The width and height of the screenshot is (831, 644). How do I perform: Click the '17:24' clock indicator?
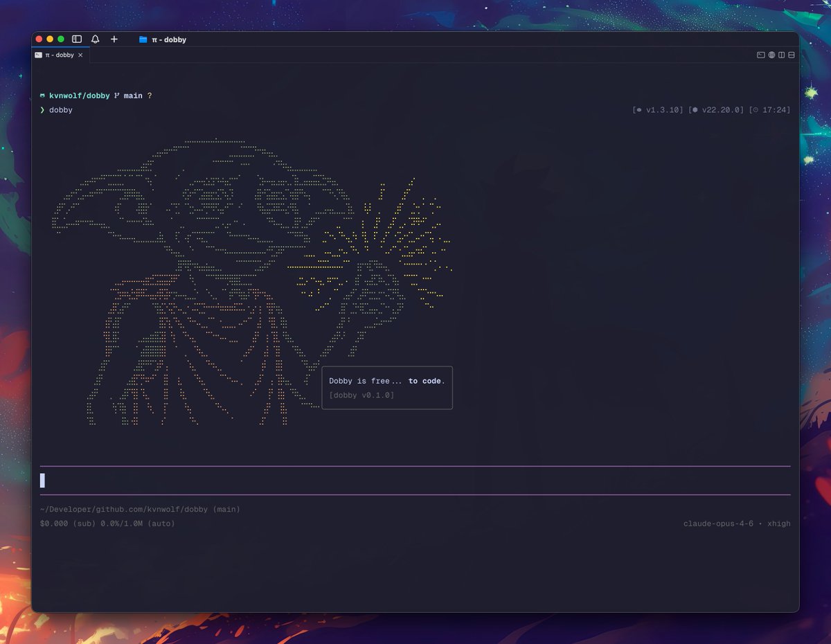click(769, 110)
